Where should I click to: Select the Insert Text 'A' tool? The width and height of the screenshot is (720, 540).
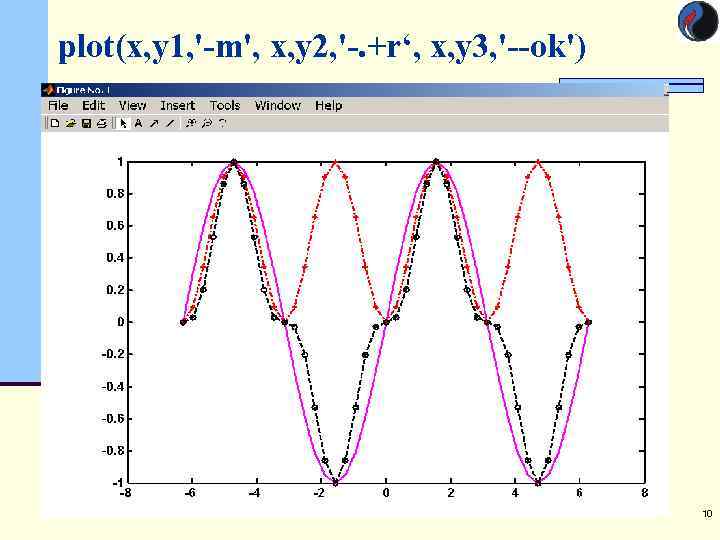pyautogui.click(x=138, y=123)
